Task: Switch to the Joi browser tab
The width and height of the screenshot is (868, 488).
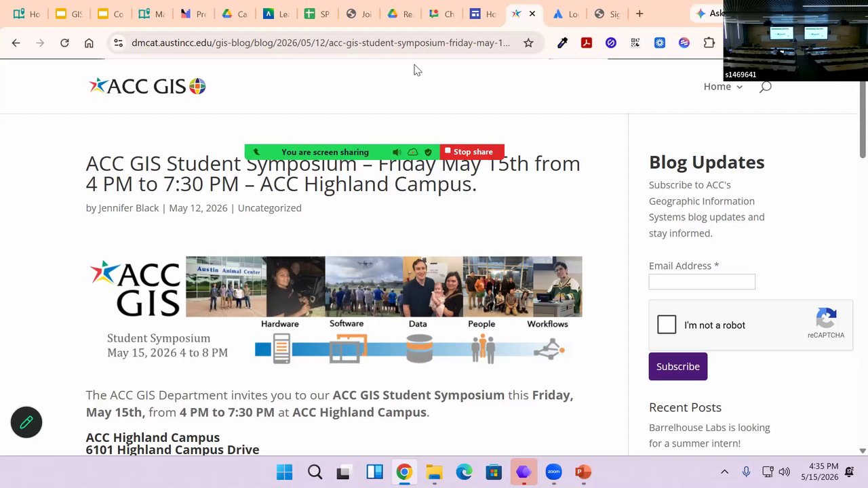Action: pyautogui.click(x=359, y=14)
